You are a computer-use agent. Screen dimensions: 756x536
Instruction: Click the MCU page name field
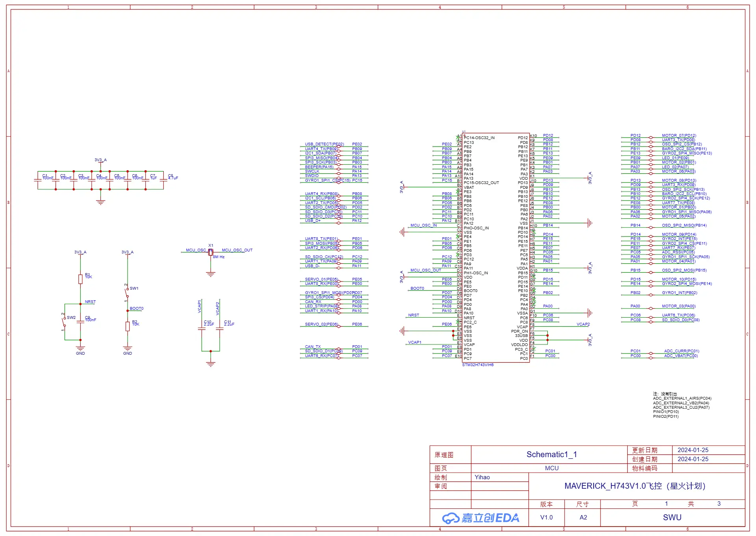tap(552, 468)
